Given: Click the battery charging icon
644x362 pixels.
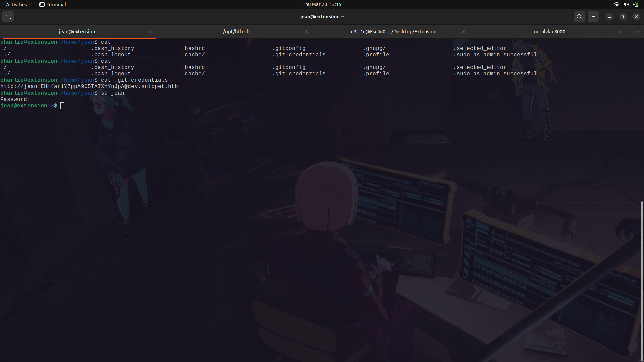Looking at the screenshot, I should [636, 4].
